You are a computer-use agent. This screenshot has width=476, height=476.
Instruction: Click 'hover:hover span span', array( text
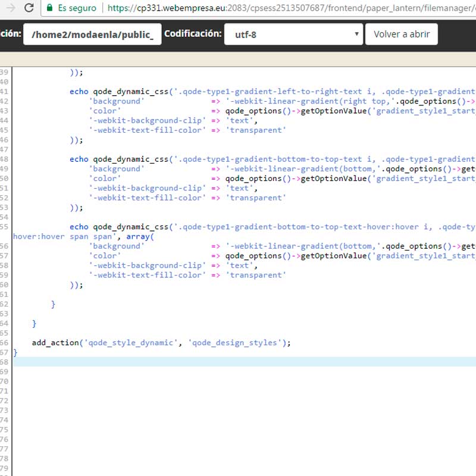tap(83, 236)
